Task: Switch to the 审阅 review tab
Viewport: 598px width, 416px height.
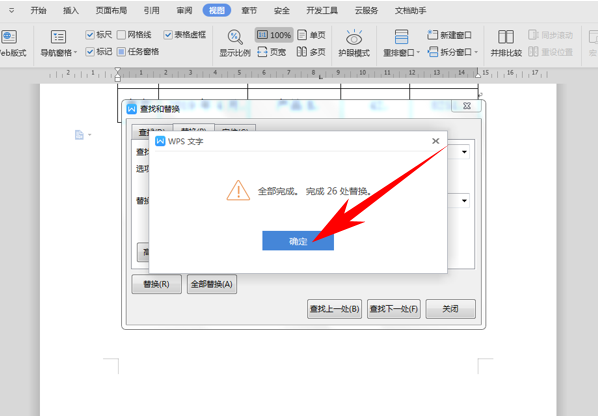Action: point(184,10)
